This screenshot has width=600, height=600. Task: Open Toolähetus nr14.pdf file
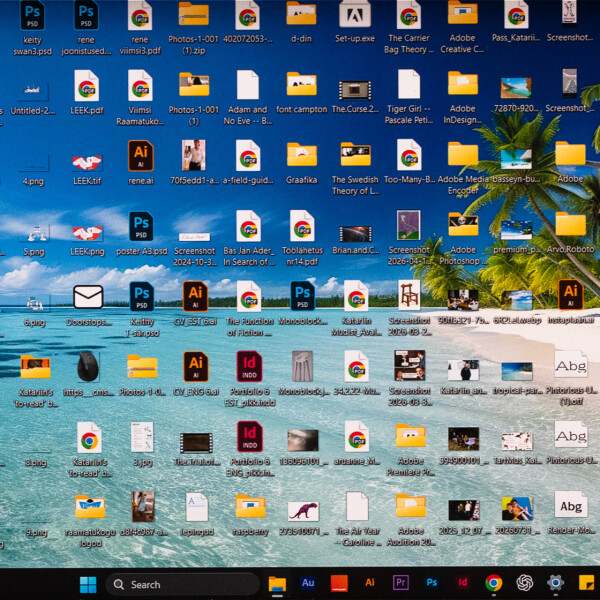tap(302, 226)
